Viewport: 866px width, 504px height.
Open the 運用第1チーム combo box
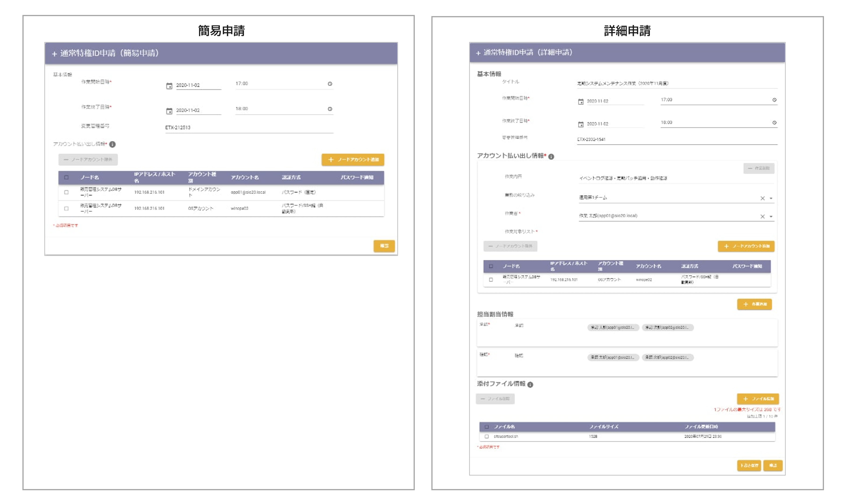pyautogui.click(x=676, y=197)
